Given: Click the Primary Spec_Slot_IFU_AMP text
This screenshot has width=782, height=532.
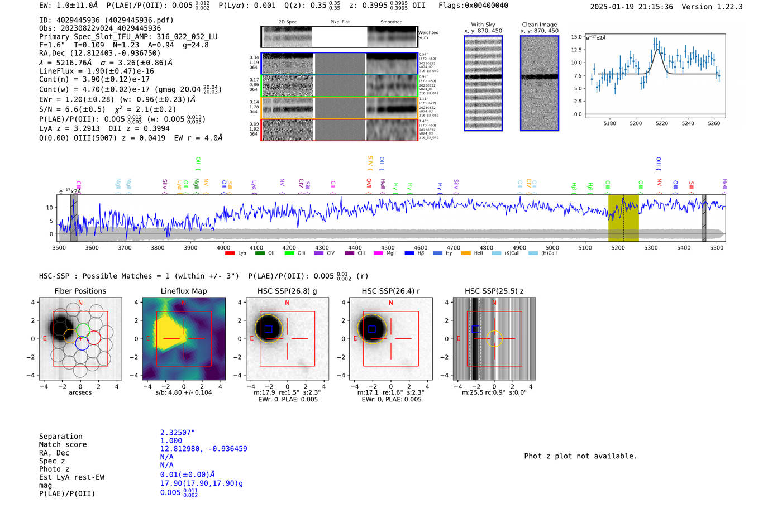Looking at the screenshot, I should (x=128, y=37).
